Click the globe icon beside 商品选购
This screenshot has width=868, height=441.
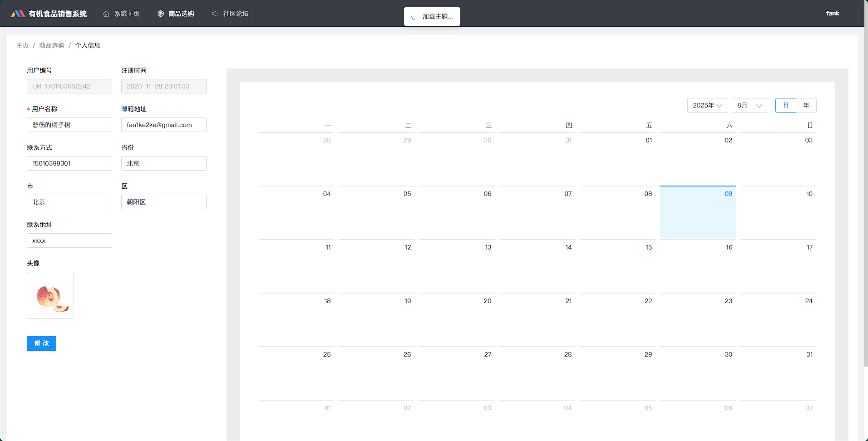pyautogui.click(x=161, y=14)
